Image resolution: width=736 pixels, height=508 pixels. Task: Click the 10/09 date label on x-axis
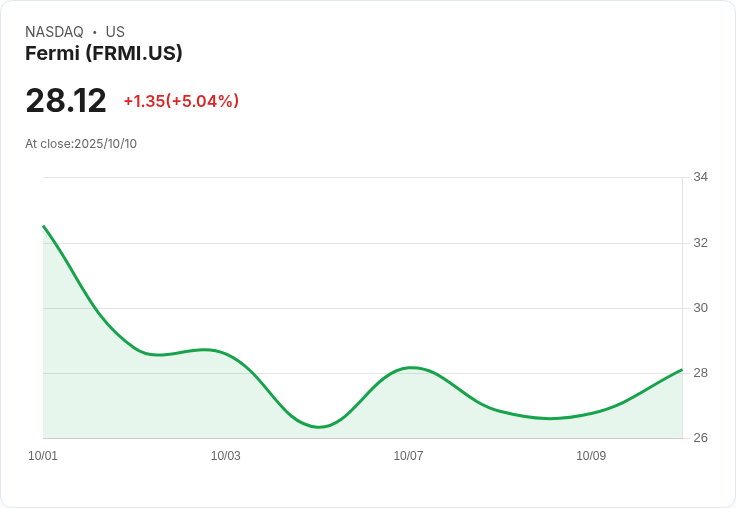(591, 455)
